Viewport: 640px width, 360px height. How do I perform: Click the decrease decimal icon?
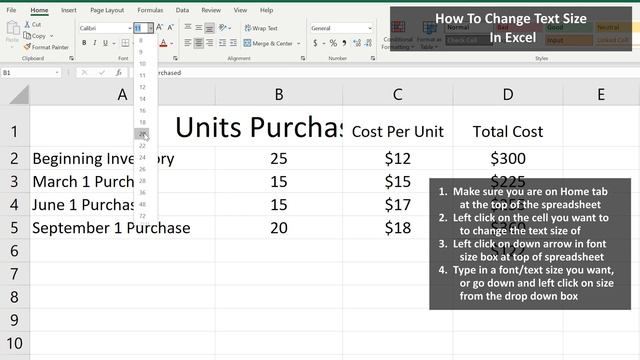point(368,43)
